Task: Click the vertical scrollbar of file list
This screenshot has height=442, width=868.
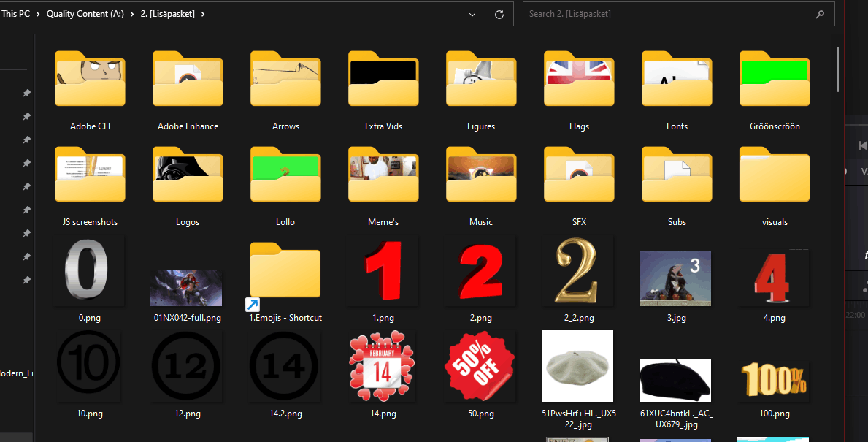Action: [838, 69]
